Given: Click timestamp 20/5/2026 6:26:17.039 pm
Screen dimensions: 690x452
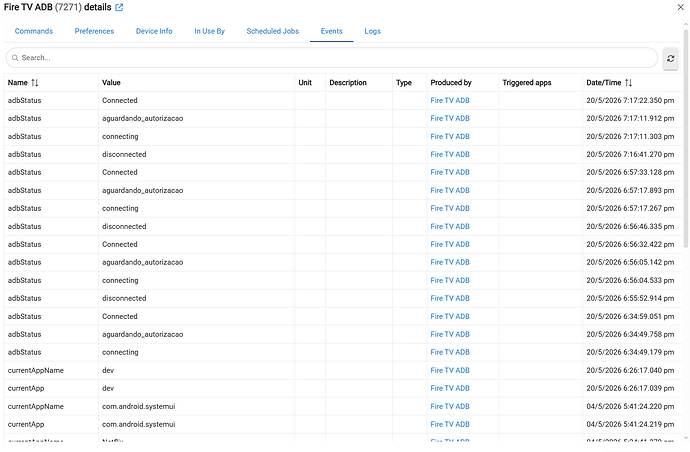Looking at the screenshot, I should [630, 388].
